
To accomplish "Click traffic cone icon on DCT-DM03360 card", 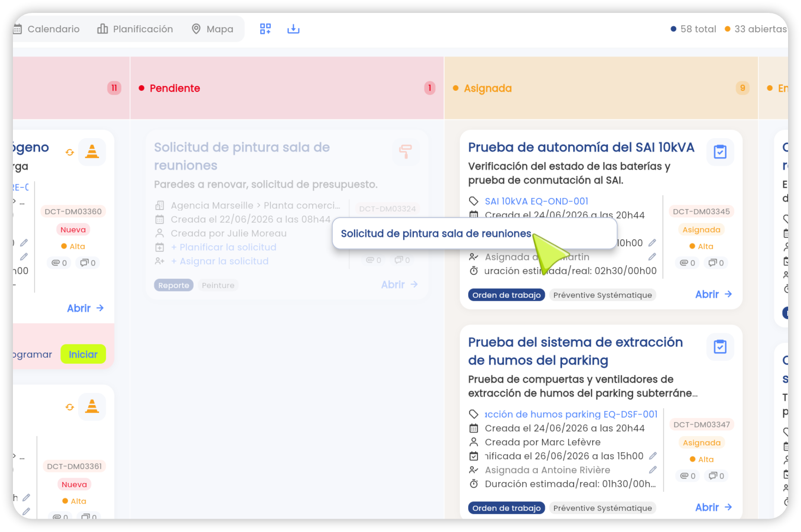I will click(x=92, y=152).
